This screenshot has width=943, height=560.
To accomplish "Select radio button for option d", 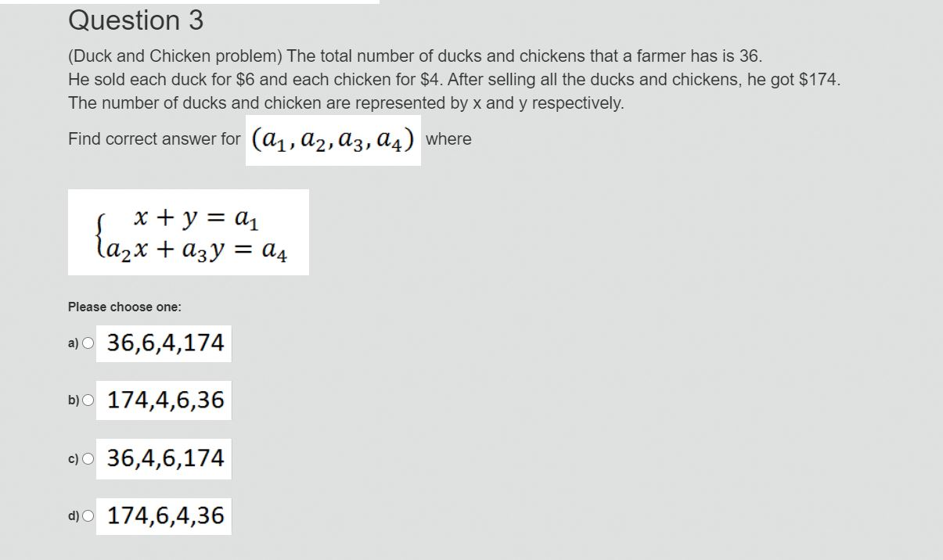I will coord(88,515).
